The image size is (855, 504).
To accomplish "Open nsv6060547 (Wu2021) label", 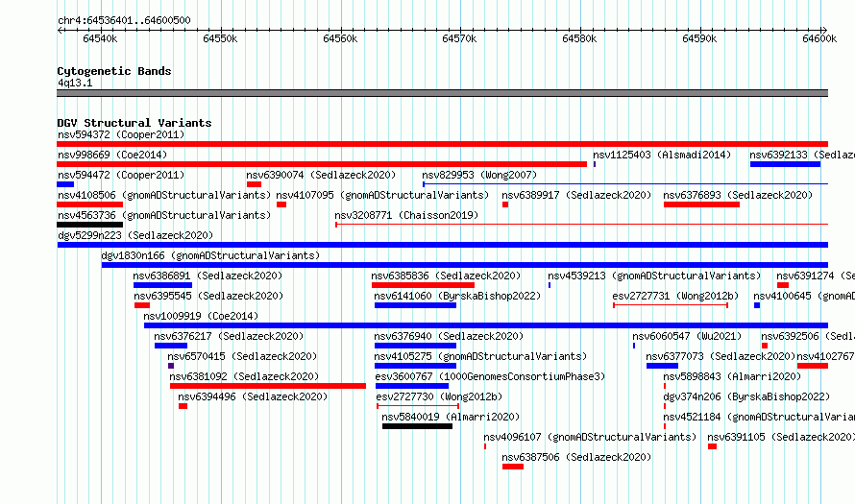I will click(x=687, y=336).
